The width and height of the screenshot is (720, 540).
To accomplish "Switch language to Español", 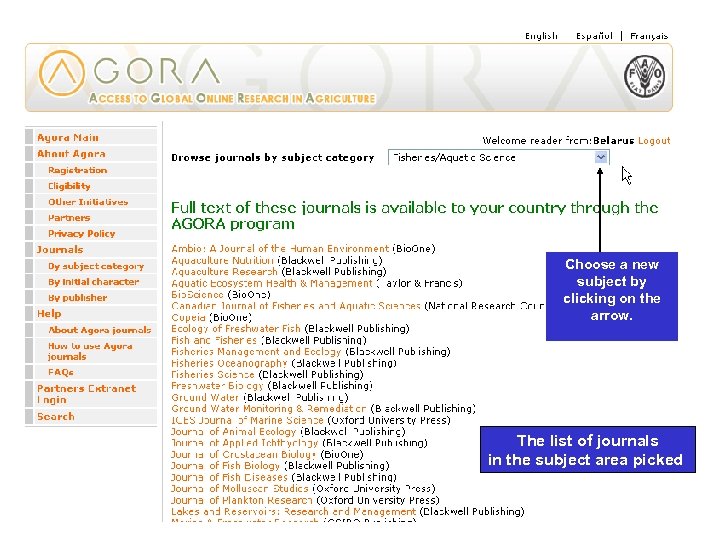I will click(x=594, y=36).
